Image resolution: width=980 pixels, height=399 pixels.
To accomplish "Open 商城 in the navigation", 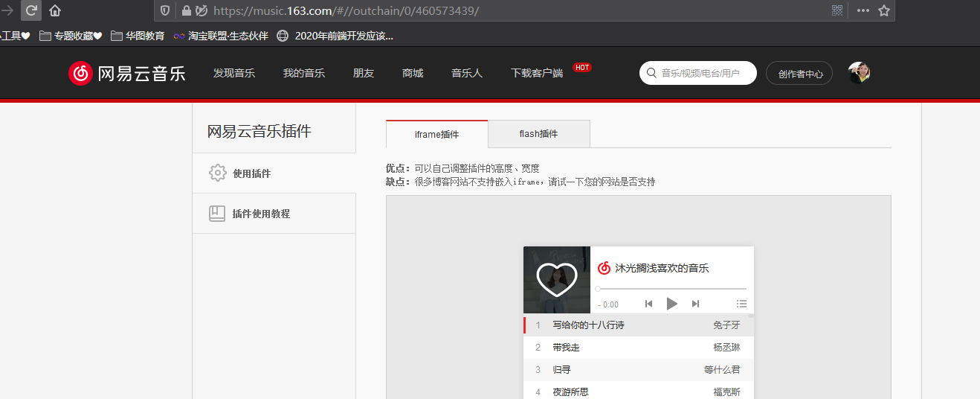I will pos(413,73).
